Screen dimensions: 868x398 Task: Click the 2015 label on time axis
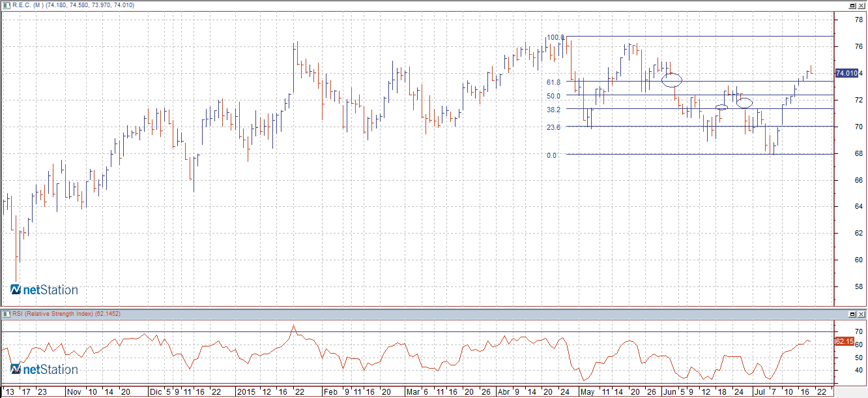[x=246, y=392]
